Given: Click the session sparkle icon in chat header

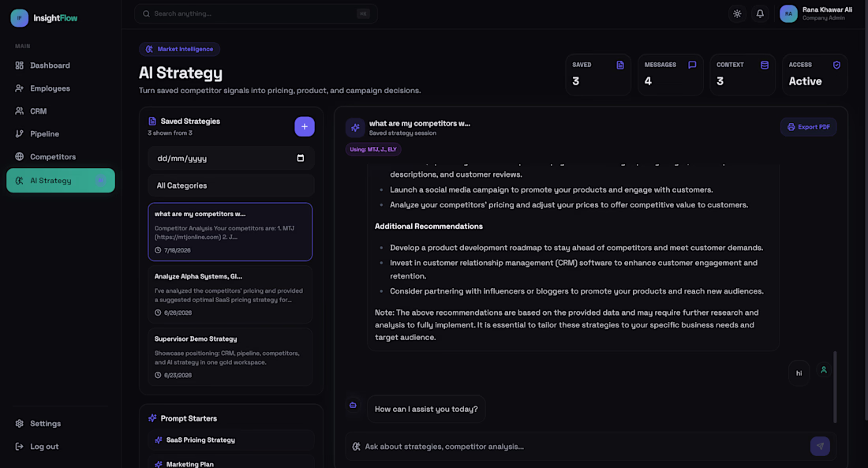Looking at the screenshot, I should (355, 127).
